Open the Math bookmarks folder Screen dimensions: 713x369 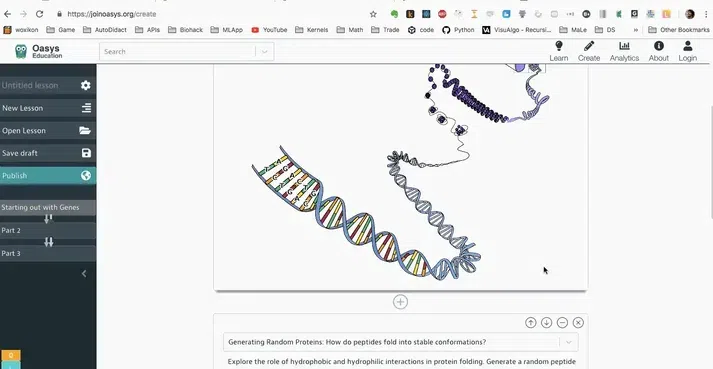click(349, 30)
